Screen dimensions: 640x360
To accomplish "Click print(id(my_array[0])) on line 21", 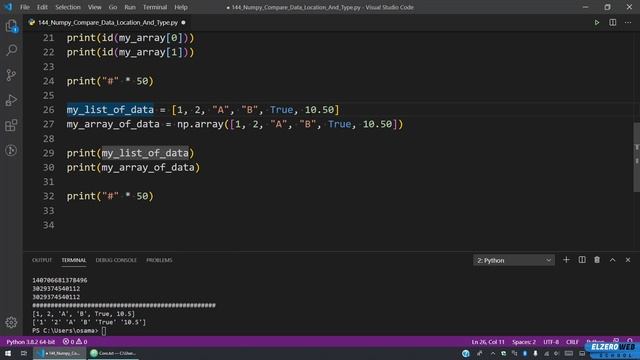I will coord(131,38).
